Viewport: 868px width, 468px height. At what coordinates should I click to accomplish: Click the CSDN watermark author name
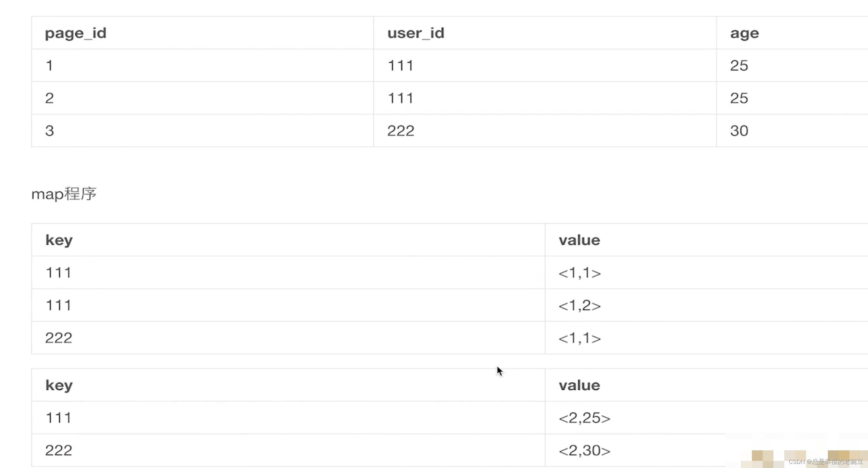[x=837, y=462]
